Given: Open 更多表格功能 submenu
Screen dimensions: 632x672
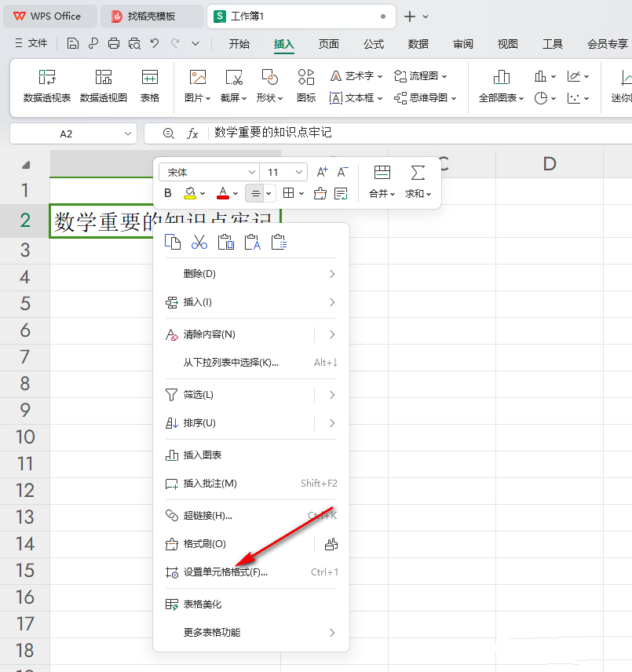Looking at the screenshot, I should [x=251, y=633].
